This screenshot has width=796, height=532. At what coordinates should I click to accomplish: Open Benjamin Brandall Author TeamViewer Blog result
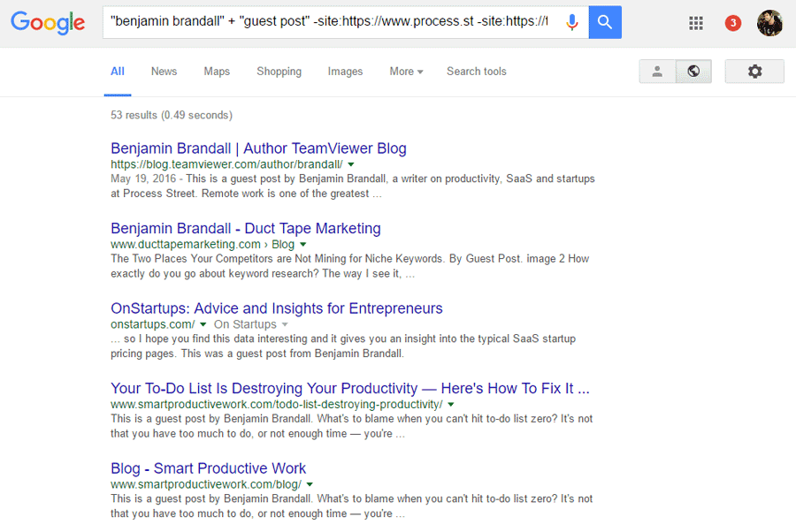click(x=258, y=148)
